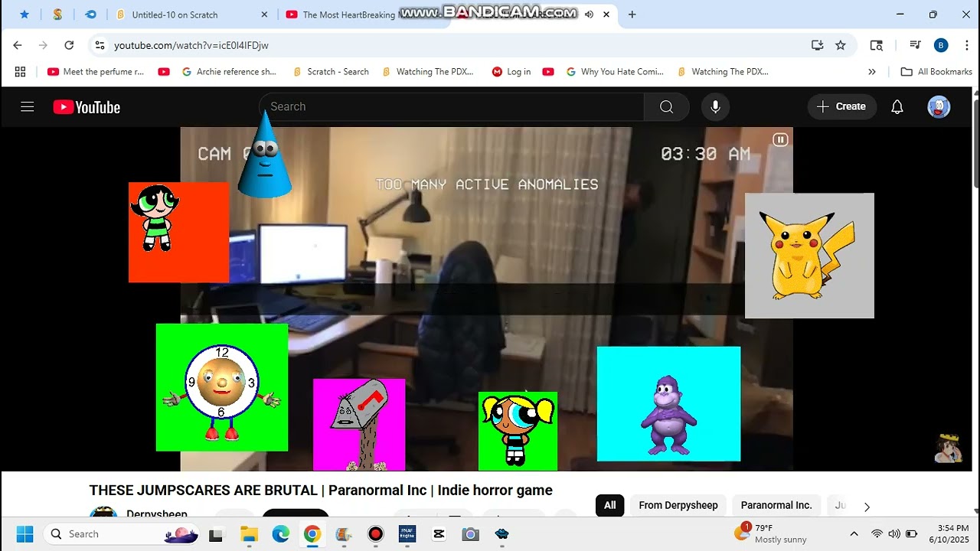Click the Buttercup character on red square
The width and height of the screenshot is (980, 551).
pyautogui.click(x=178, y=233)
